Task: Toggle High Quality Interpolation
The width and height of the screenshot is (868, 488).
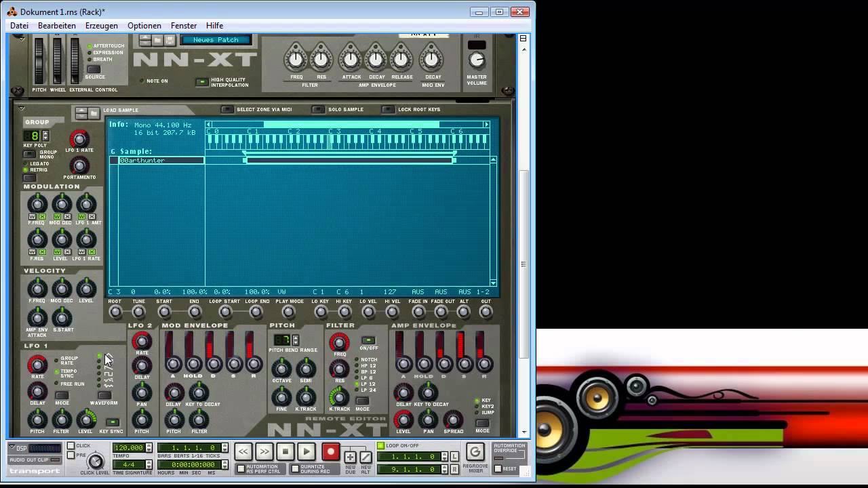Action: 201,82
